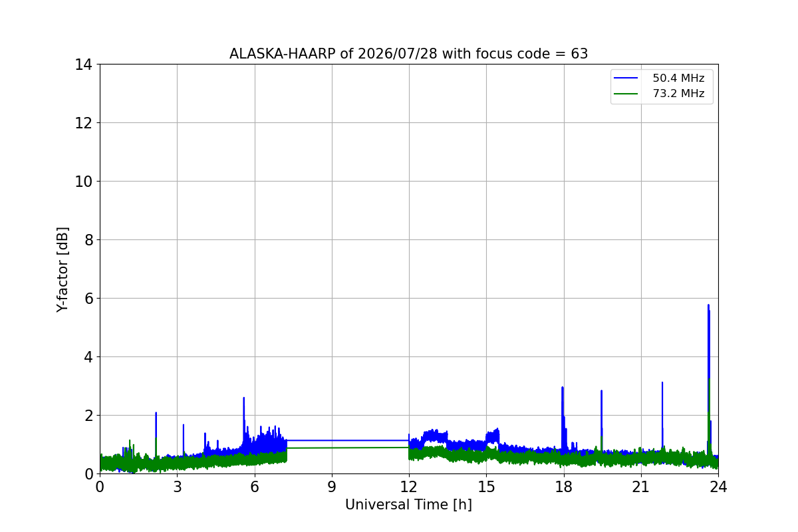Click the tallest blue spike near 24h
This screenshot has width=798, height=532.
[x=708, y=307]
